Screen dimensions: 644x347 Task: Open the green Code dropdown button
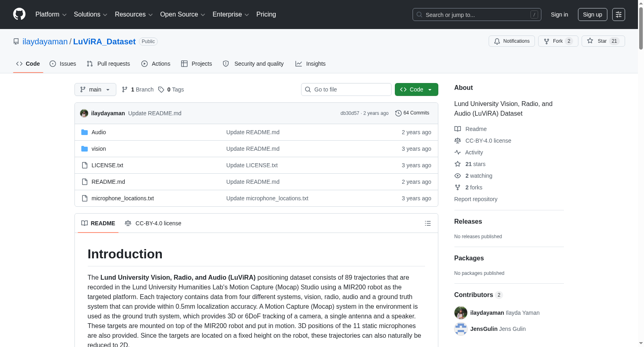pyautogui.click(x=417, y=89)
